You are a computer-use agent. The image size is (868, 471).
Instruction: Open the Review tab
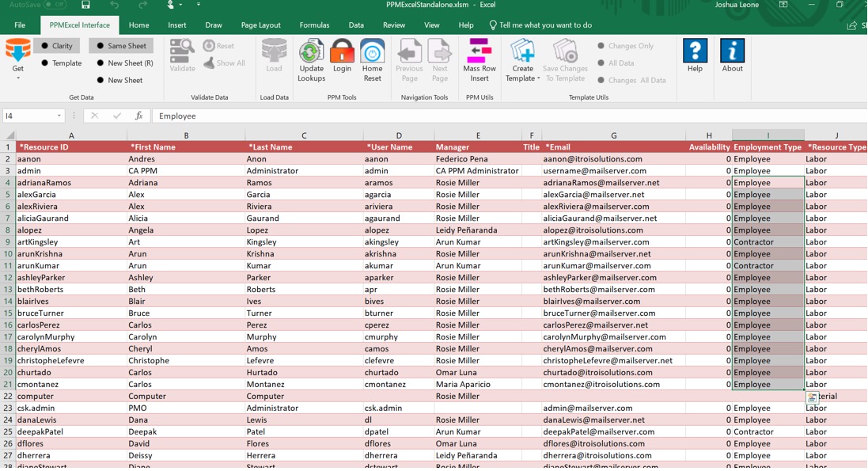[393, 25]
